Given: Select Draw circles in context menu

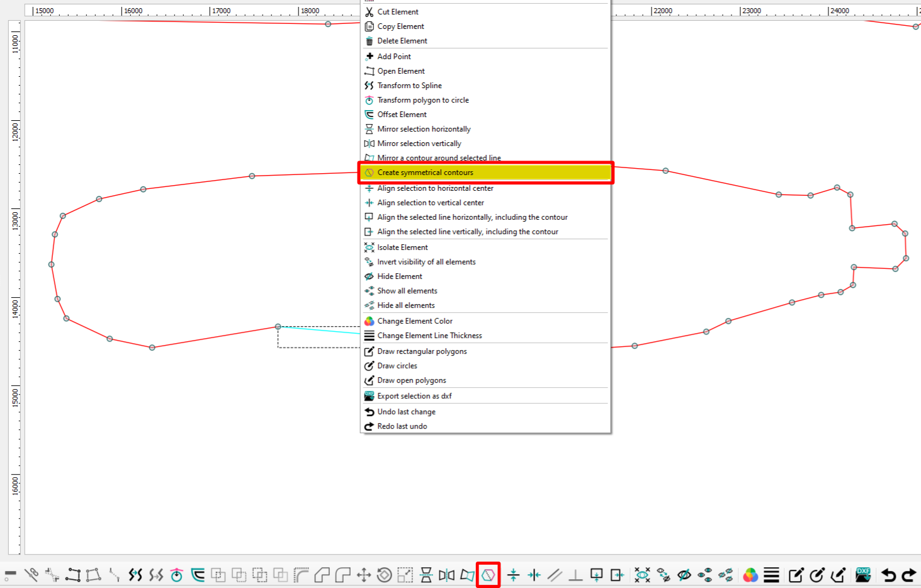Looking at the screenshot, I should (x=397, y=366).
